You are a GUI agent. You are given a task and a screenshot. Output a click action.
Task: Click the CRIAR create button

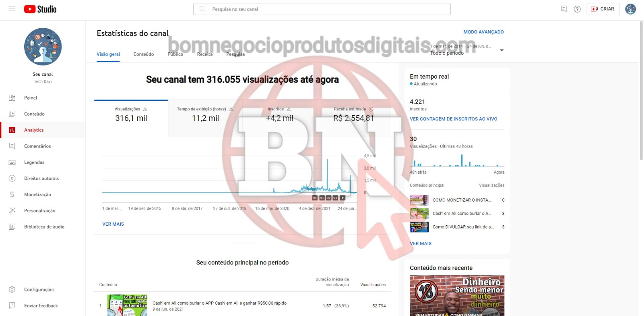click(603, 9)
